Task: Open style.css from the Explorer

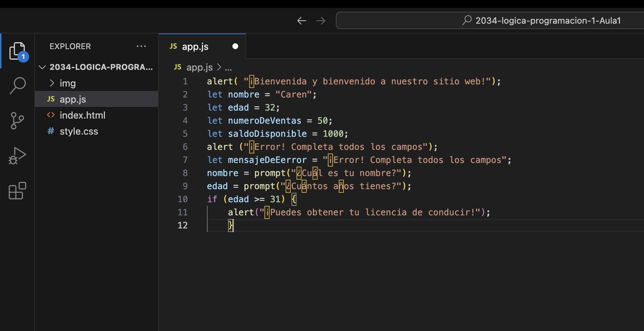Action: point(97,131)
